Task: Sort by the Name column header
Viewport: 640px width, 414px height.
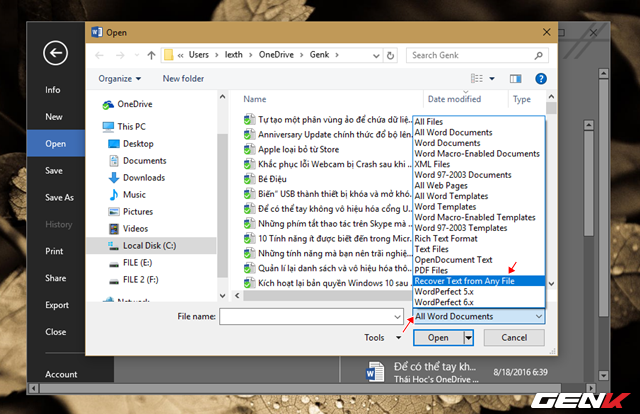Action: [255, 99]
